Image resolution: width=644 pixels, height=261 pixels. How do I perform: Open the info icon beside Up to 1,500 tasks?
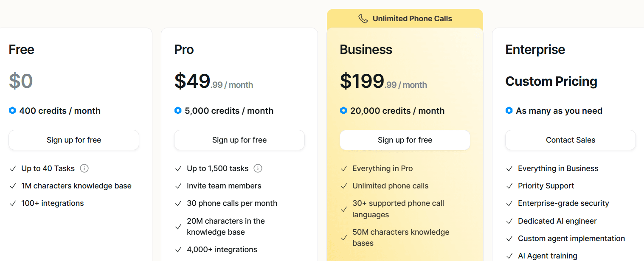coord(258,168)
